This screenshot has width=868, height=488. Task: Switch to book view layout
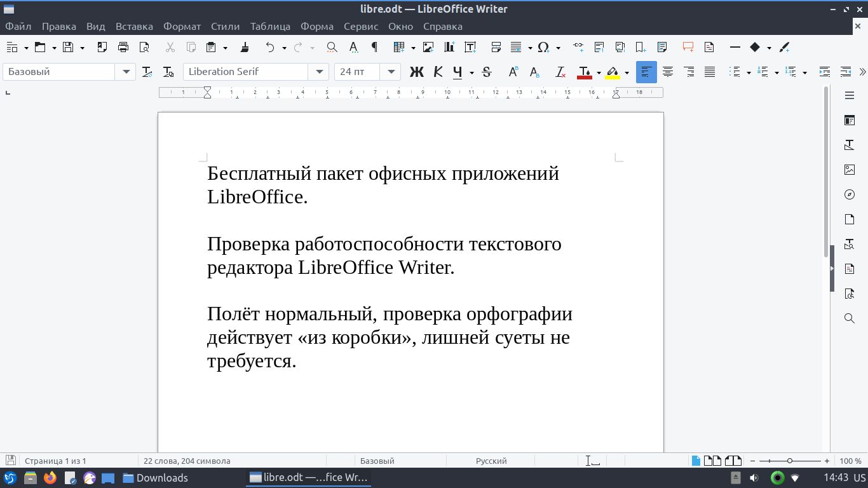click(733, 461)
